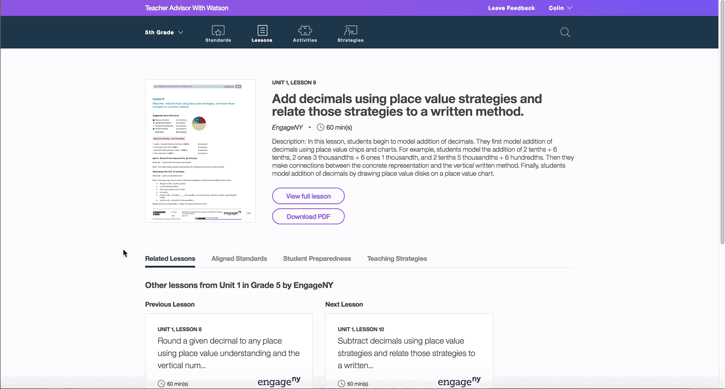Open lesson PDF preview thumbnail
This screenshot has width=725, height=389.
[200, 151]
